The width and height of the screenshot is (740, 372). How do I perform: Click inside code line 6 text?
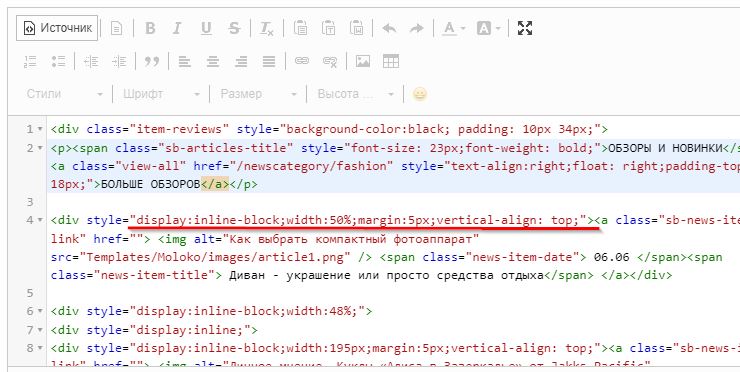[x=211, y=312]
